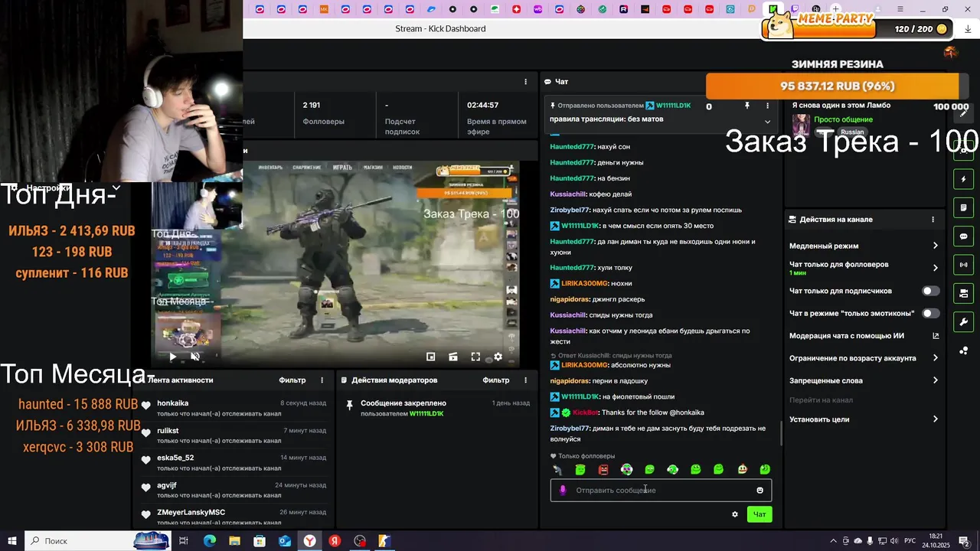Click Просто общение category link
The image size is (980, 551).
[843, 119]
